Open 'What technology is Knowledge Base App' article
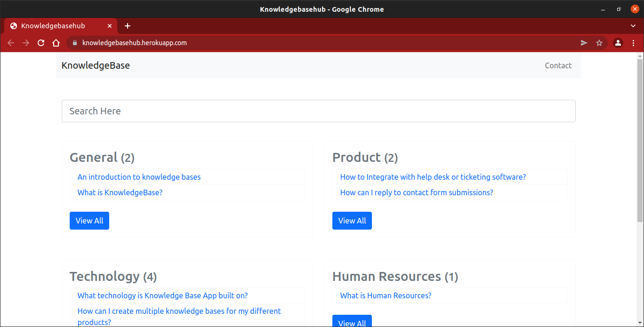This screenshot has height=327, width=644. click(163, 295)
